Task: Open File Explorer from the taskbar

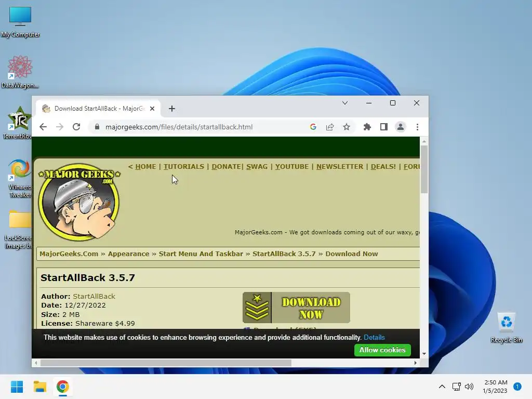Action: 39,387
